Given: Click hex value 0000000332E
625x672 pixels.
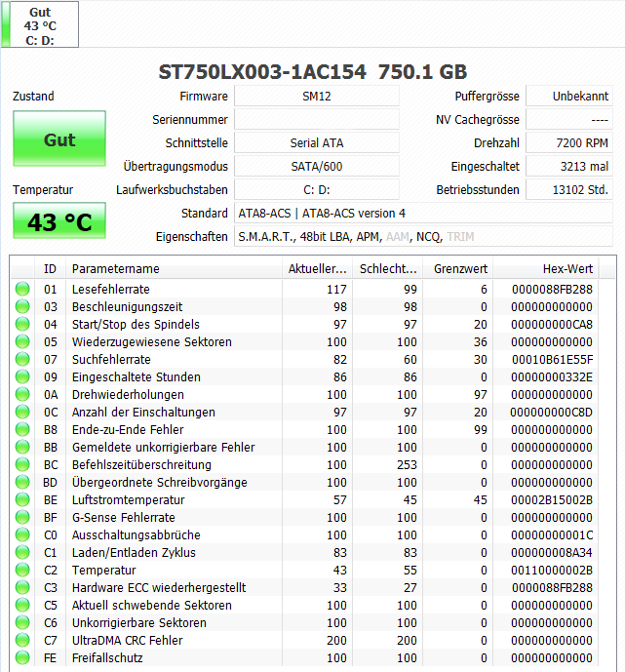Looking at the screenshot, I should pyautogui.click(x=552, y=377).
